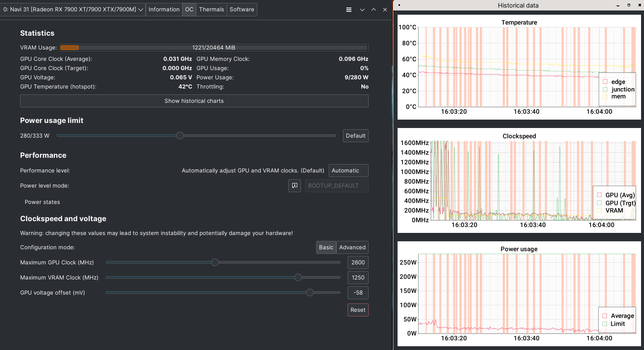Click the Average legend marker in Power usage chart
Image resolution: width=644 pixels, height=350 pixels.
605,316
